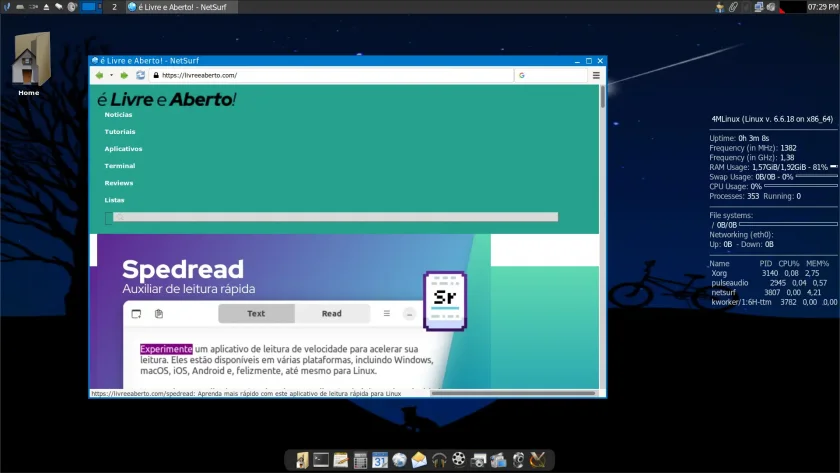The width and height of the screenshot is (840, 473).
Task: Open the back history dropdown arrow
Action: coord(111,76)
